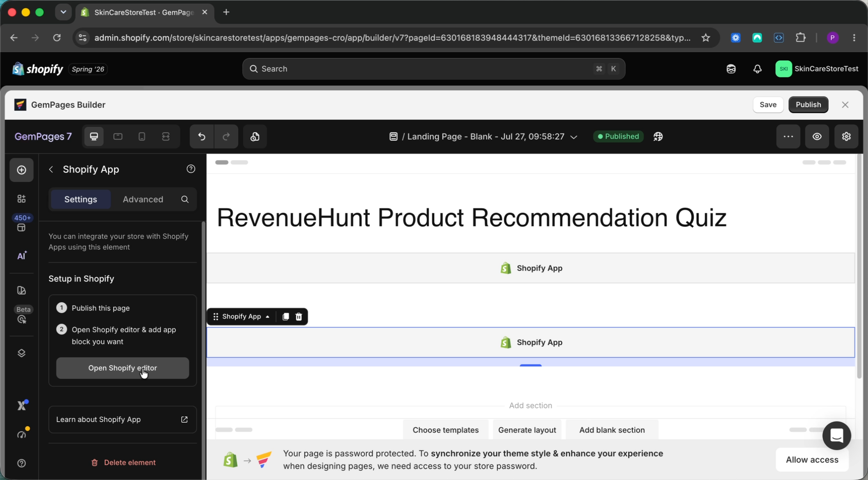Open the Landing Page title dropdown
Viewport: 868px width, 480px height.
574,137
